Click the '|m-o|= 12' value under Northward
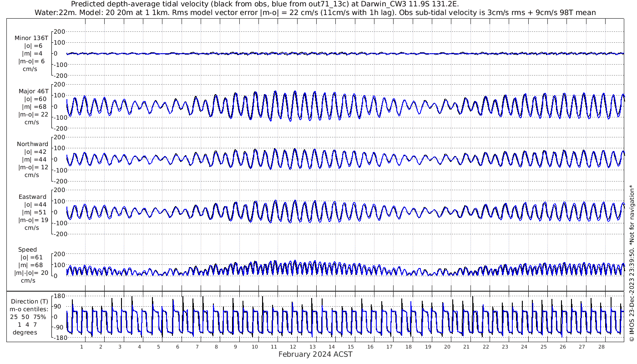Screen dimensions: 637x364 pyautogui.click(x=33, y=167)
